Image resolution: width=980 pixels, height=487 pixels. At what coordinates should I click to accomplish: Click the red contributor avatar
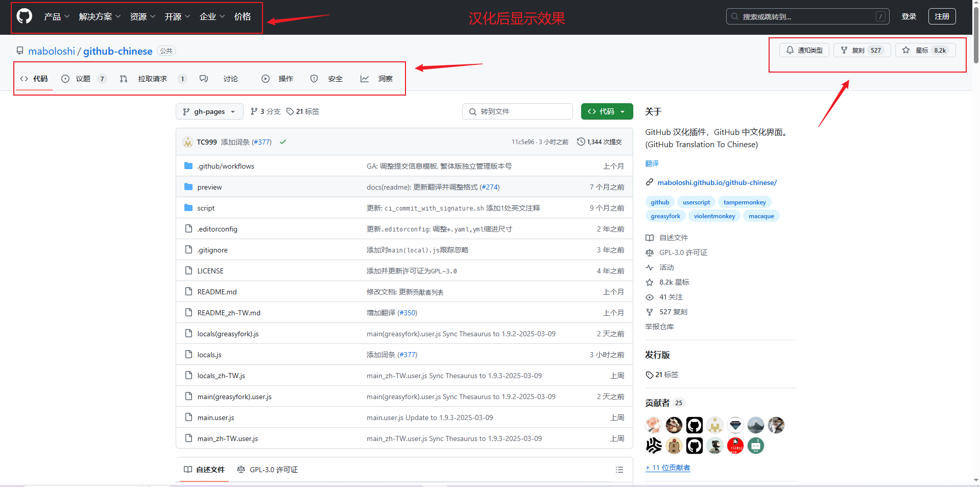click(735, 446)
